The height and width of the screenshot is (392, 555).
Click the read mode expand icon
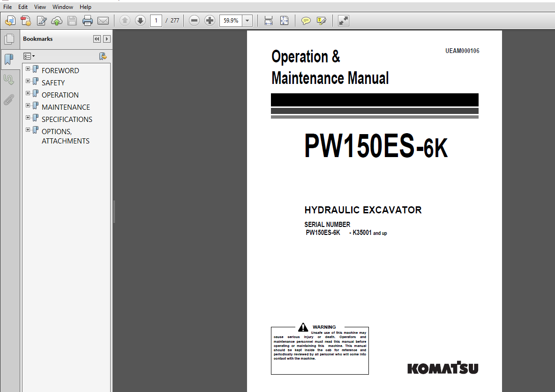pyautogui.click(x=343, y=21)
